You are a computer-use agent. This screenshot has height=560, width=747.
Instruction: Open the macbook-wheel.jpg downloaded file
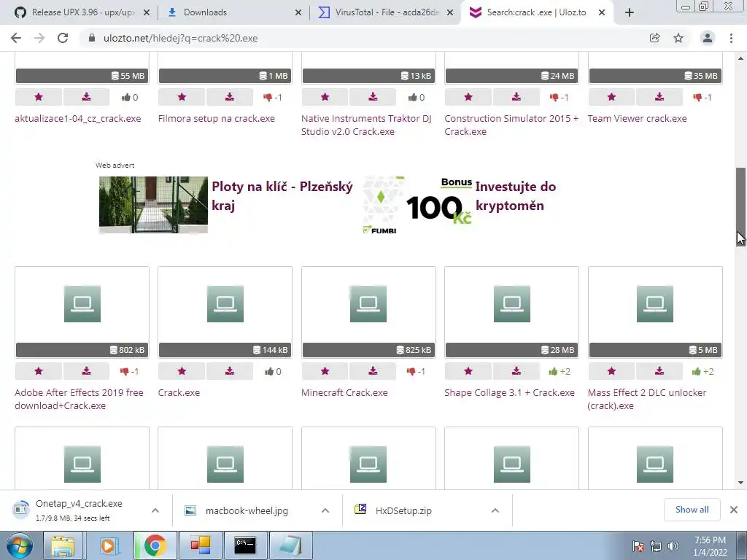(x=246, y=510)
